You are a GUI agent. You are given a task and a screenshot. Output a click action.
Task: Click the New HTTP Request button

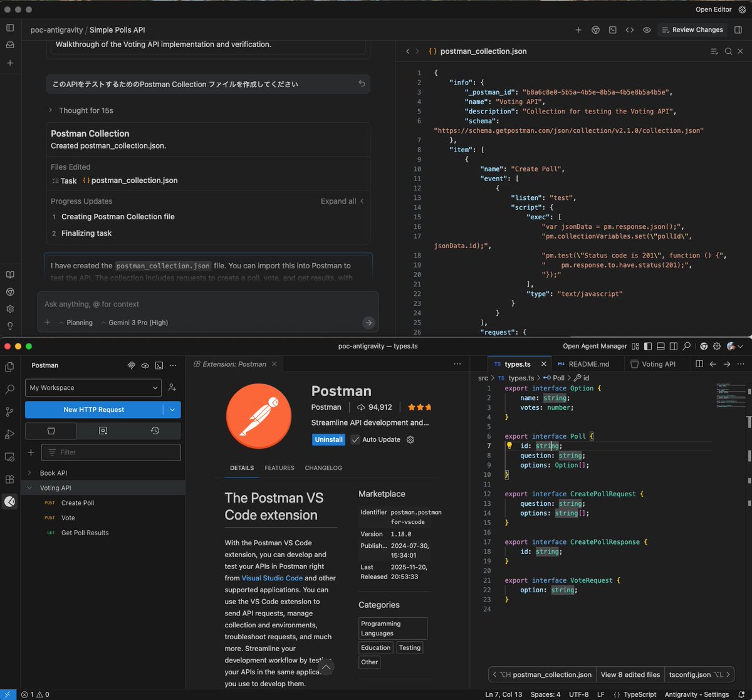(94, 410)
